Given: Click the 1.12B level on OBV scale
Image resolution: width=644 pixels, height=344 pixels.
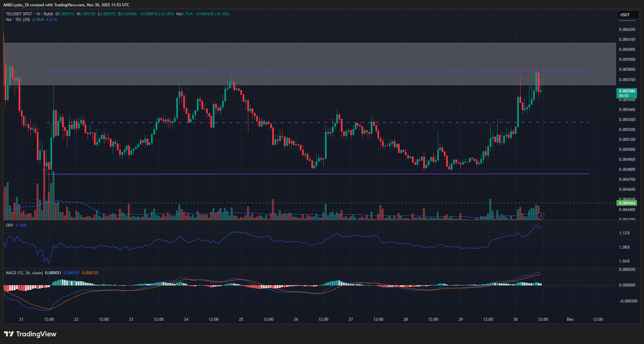Looking at the screenshot, I should click(624, 233).
